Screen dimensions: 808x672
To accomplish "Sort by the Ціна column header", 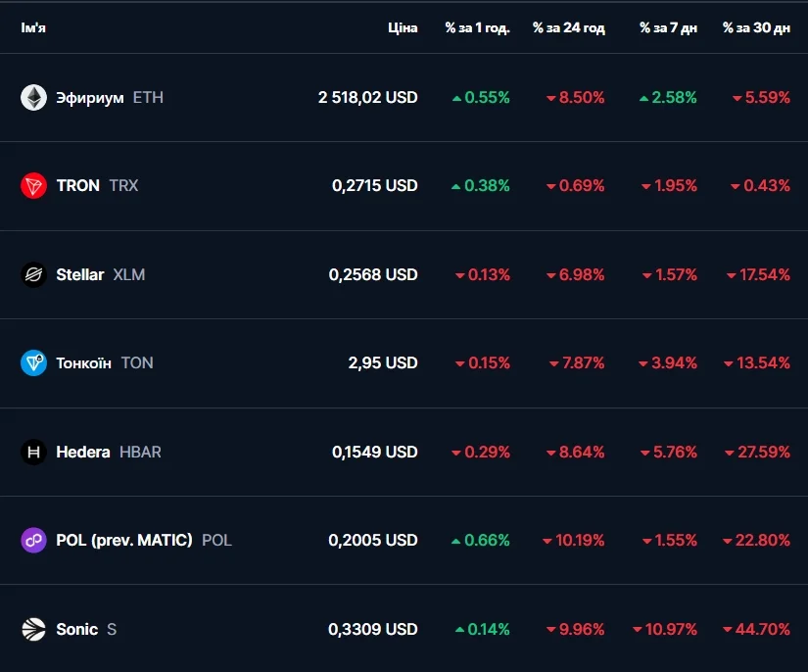I will click(403, 27).
